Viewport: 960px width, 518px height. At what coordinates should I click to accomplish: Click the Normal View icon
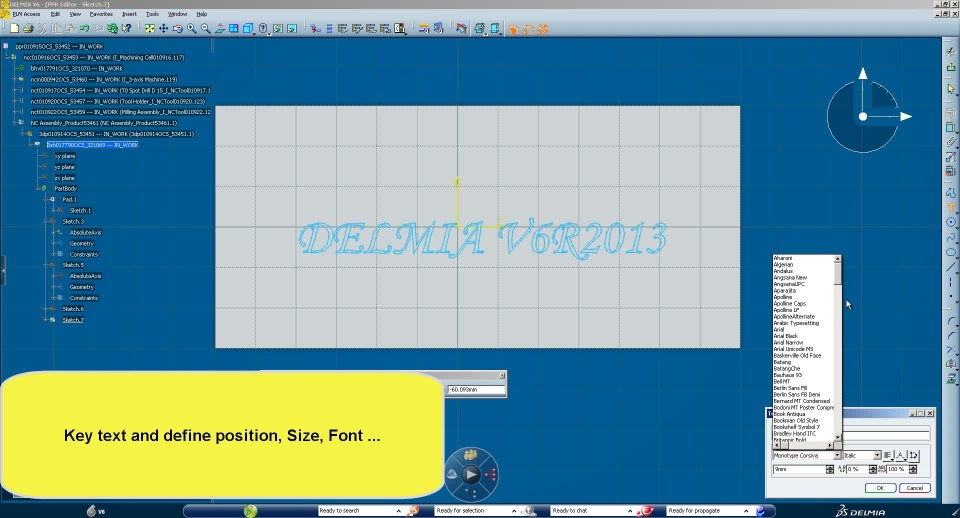point(220,28)
